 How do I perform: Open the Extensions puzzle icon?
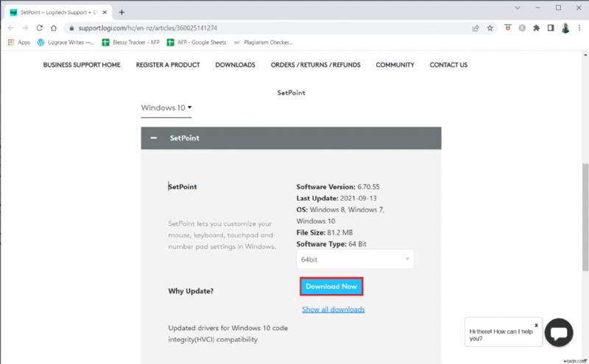coord(537,28)
